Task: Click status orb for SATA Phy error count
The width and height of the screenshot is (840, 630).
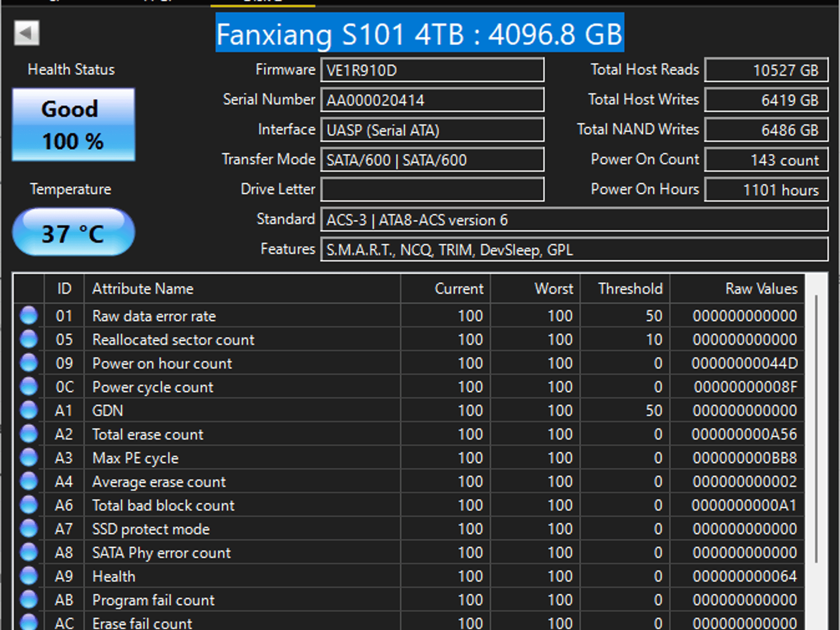Action: [29, 552]
